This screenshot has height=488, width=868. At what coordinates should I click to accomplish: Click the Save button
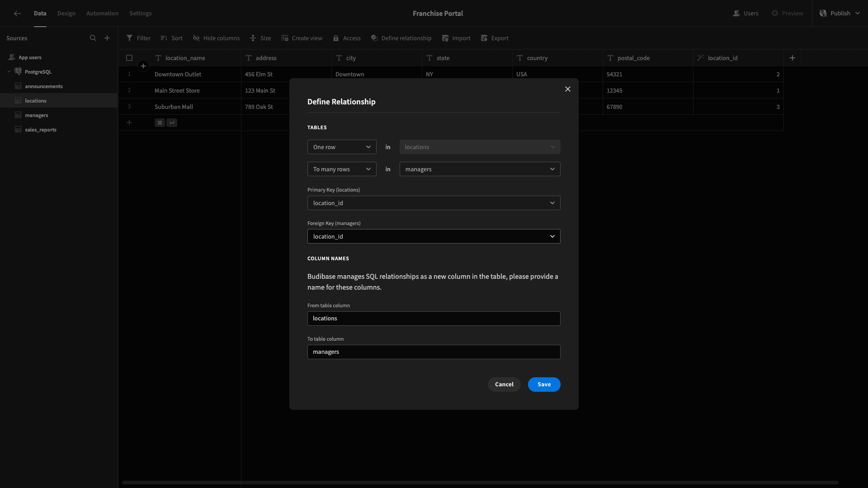pyautogui.click(x=544, y=385)
